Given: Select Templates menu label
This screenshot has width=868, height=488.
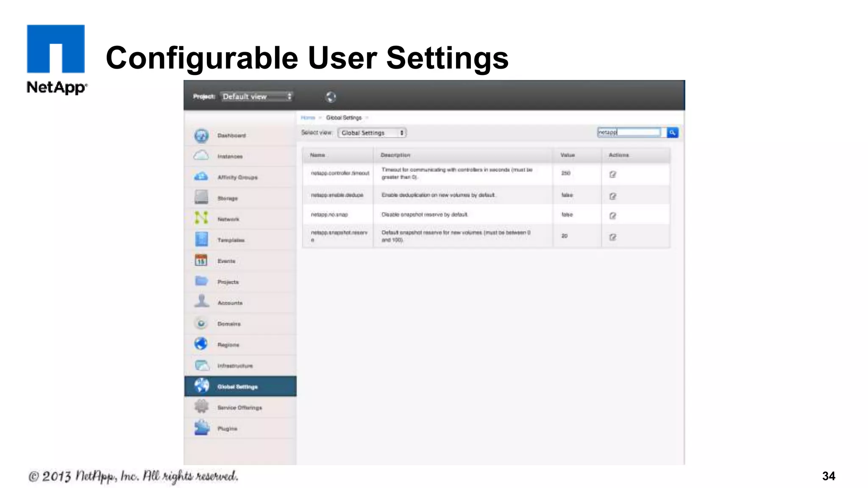Looking at the screenshot, I should [231, 240].
